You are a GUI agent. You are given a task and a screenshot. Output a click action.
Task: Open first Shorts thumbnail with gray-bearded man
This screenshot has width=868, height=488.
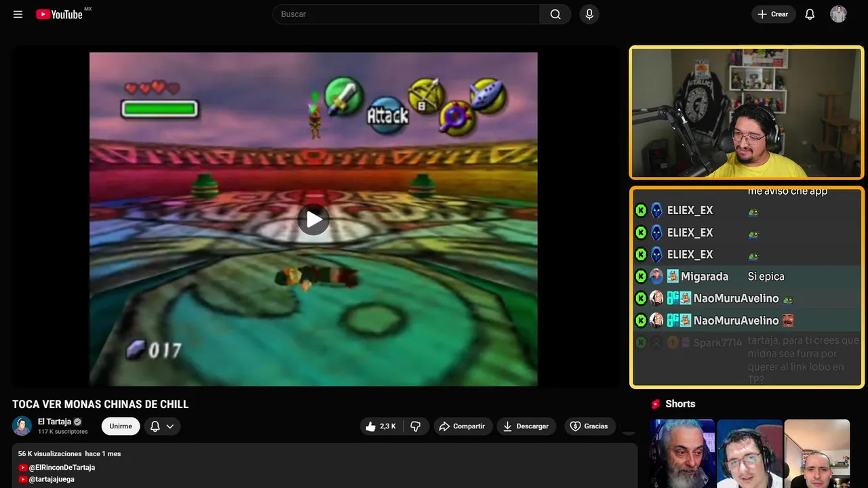pos(682,453)
